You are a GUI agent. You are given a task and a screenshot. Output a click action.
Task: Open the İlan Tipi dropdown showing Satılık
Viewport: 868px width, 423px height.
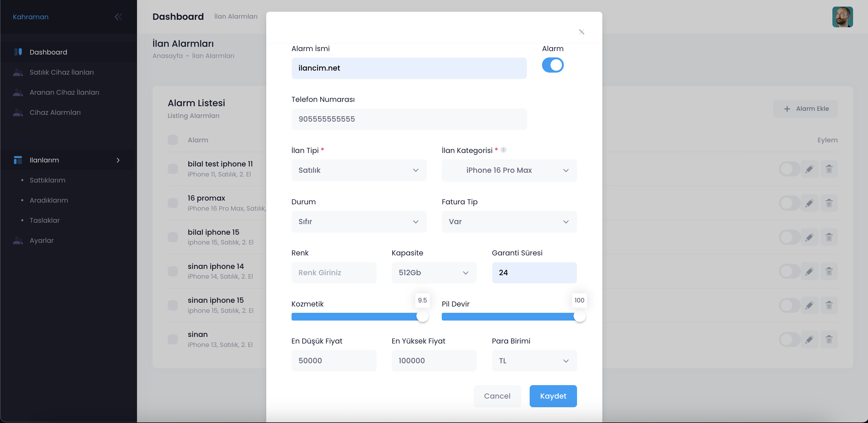click(359, 170)
